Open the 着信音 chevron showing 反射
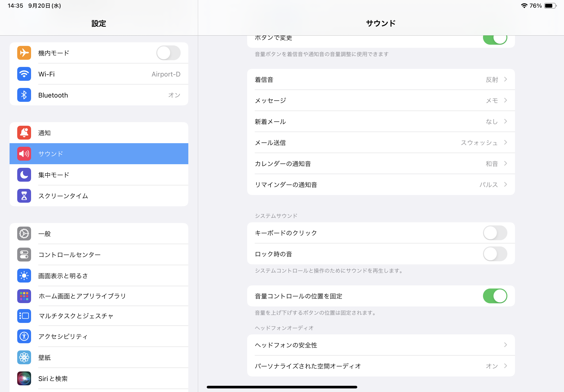Viewport: 564px width, 392px height. coord(505,79)
